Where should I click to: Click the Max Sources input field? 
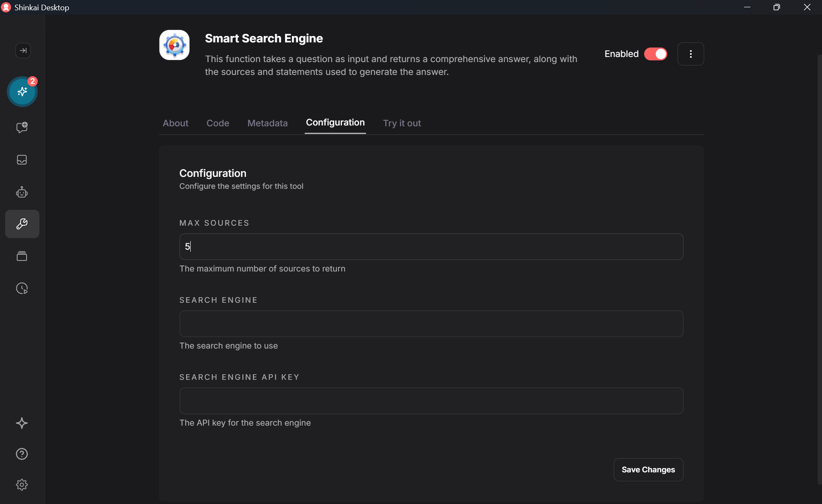pyautogui.click(x=430, y=247)
